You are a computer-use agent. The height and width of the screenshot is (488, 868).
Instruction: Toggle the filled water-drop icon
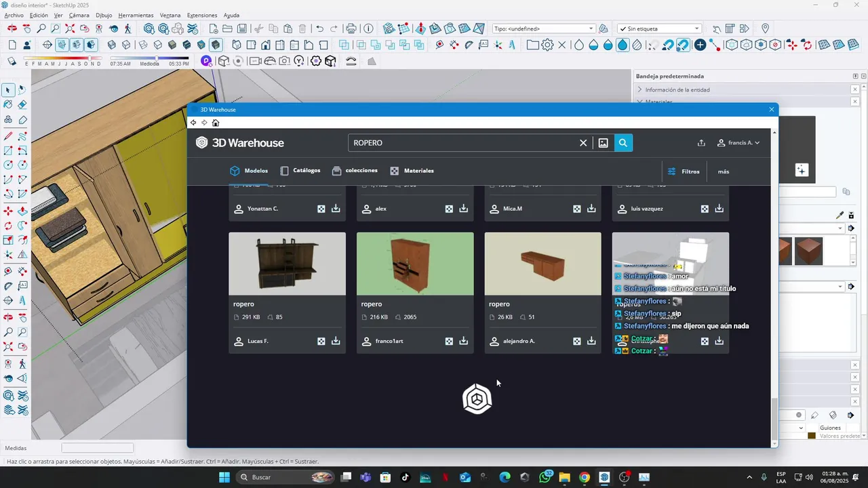623,45
